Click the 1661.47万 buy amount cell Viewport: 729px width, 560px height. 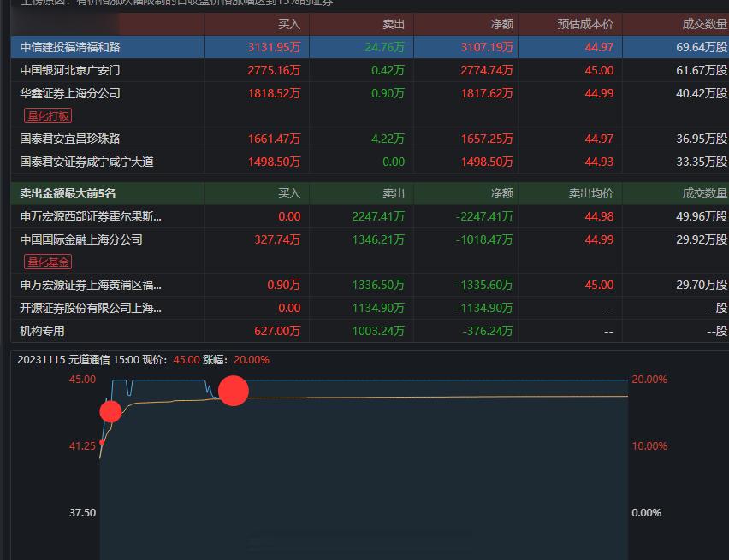(x=275, y=139)
